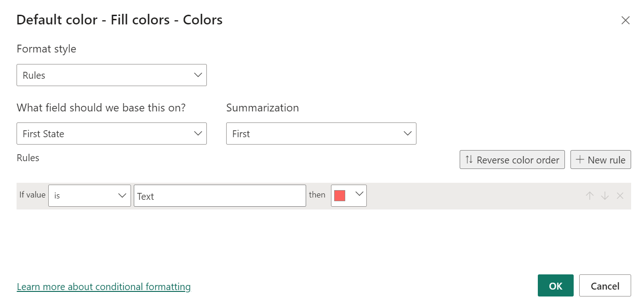Expand the Summarization dropdown set to First
Screen dimensions: 644x308
321,134
